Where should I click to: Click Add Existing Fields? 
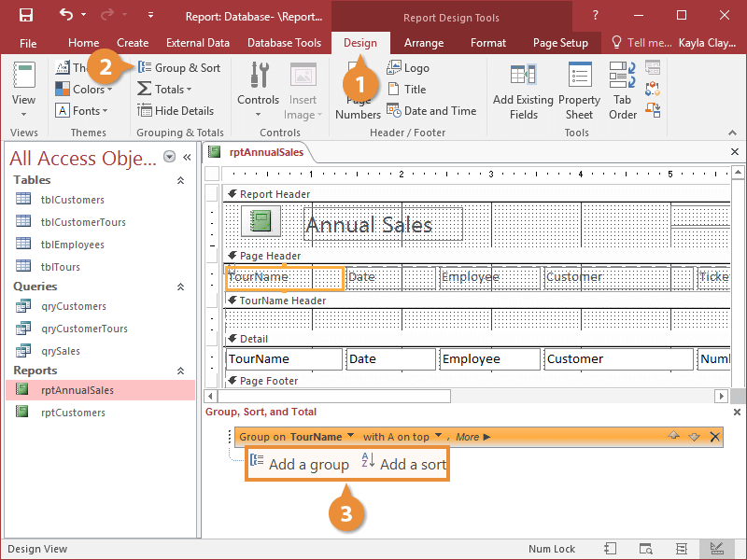523,91
